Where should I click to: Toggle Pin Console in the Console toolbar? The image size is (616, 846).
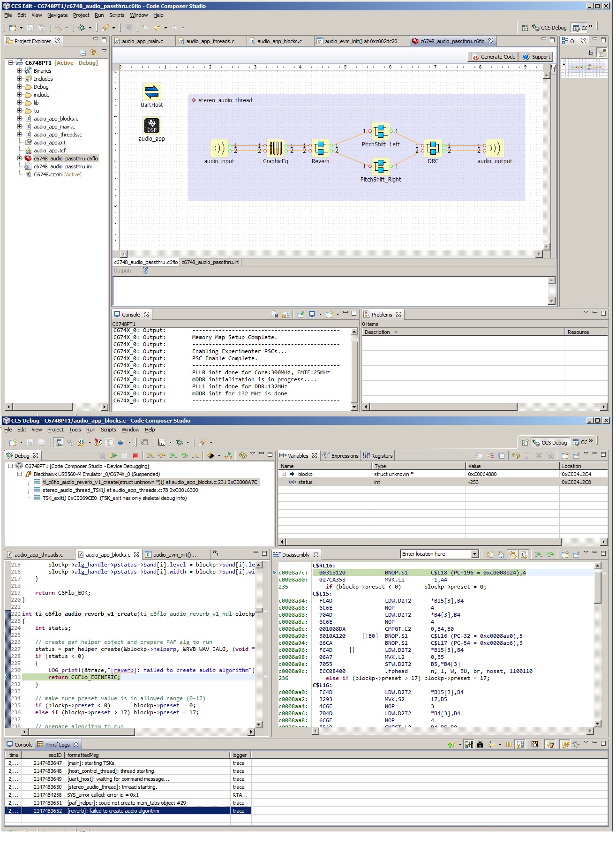pos(300,315)
